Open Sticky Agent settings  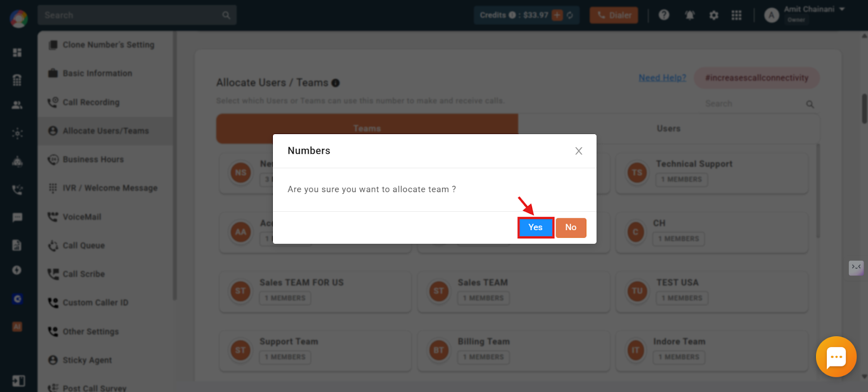(87, 360)
